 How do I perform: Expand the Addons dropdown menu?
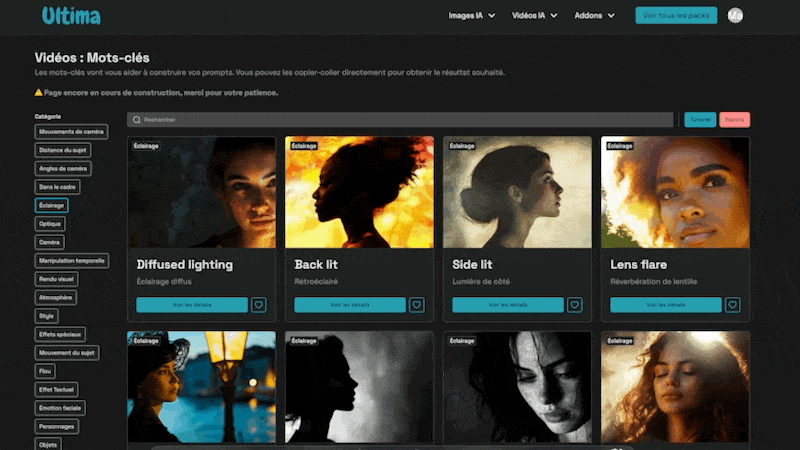tap(594, 16)
